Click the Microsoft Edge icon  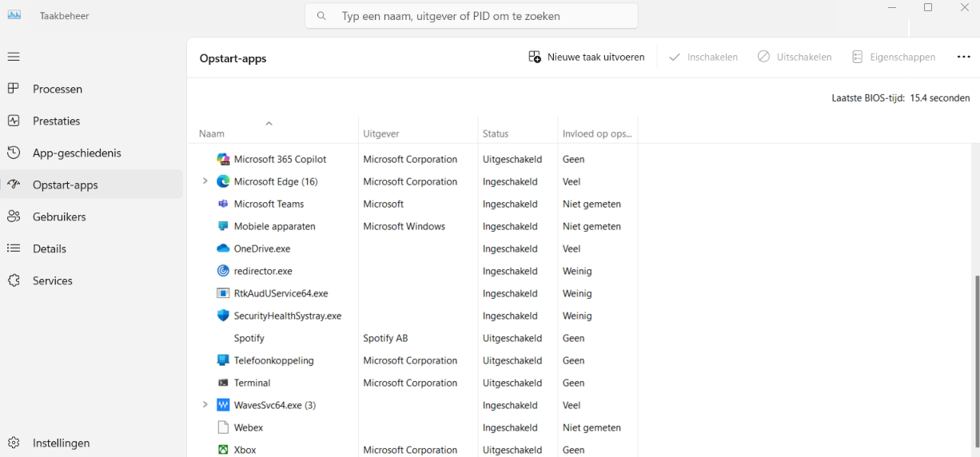[x=223, y=181]
